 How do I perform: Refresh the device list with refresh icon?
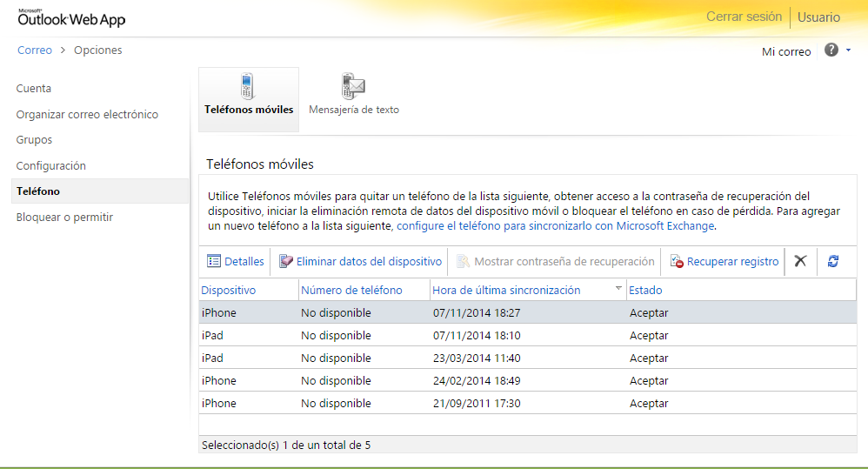pyautogui.click(x=833, y=261)
